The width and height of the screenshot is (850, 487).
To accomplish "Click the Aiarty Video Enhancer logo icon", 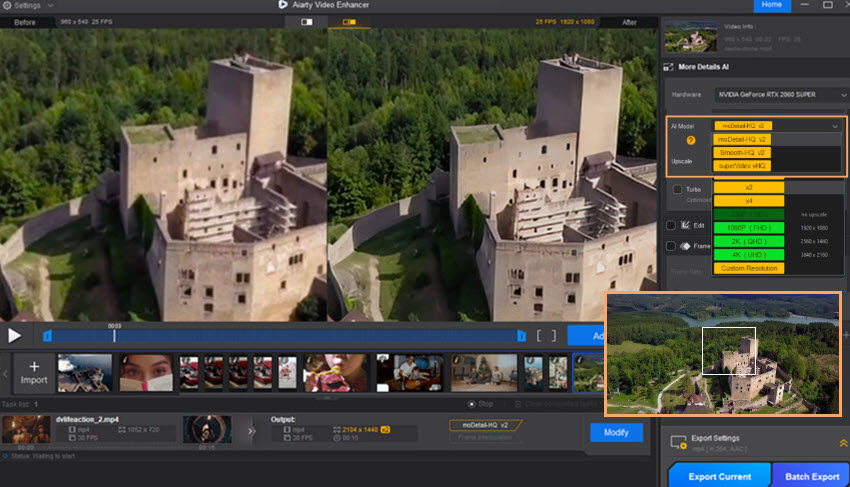I will tap(282, 5).
